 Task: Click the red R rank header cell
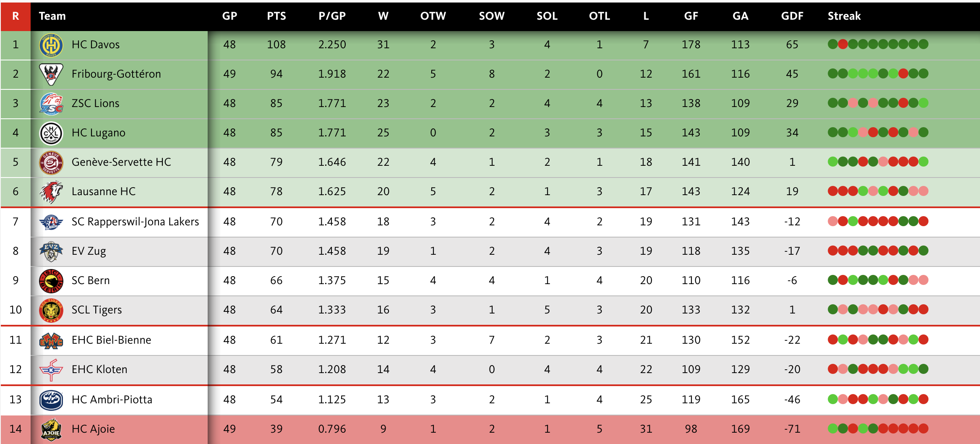tap(16, 16)
